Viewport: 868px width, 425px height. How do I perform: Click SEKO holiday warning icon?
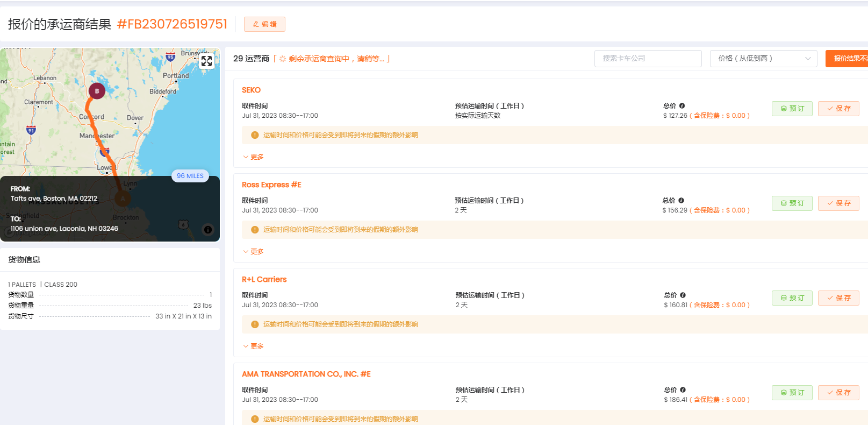tap(255, 135)
